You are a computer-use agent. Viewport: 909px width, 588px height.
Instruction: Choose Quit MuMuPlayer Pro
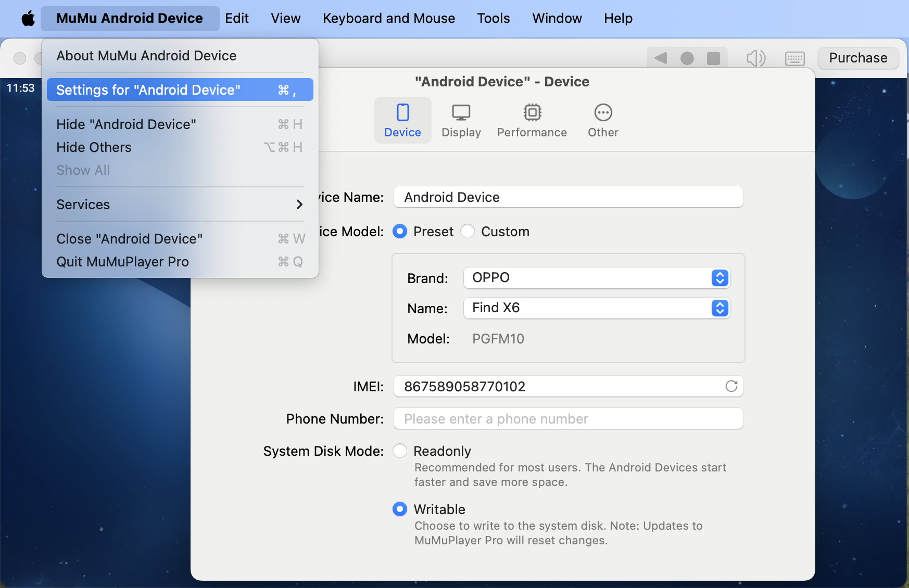tap(180, 262)
